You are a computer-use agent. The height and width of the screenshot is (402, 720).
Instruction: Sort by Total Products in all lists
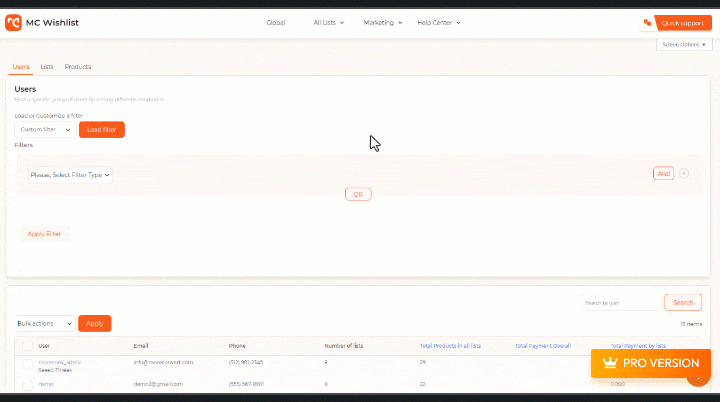[450, 346]
